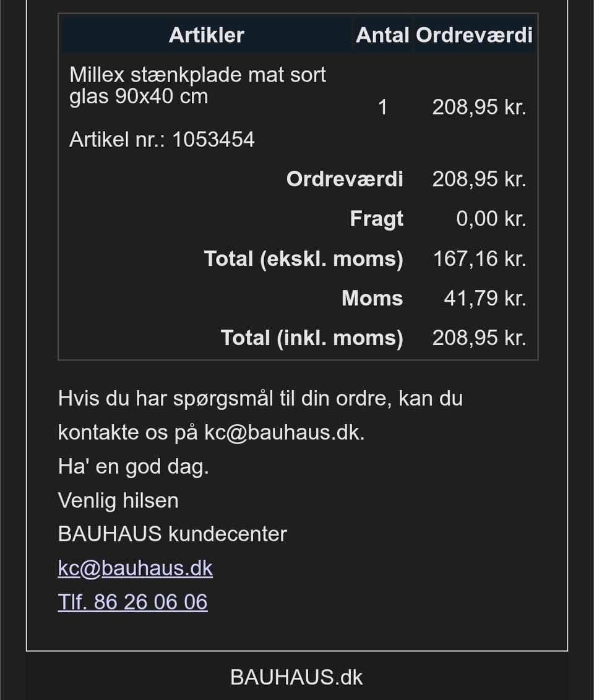Click the Artikler column header

(x=206, y=35)
